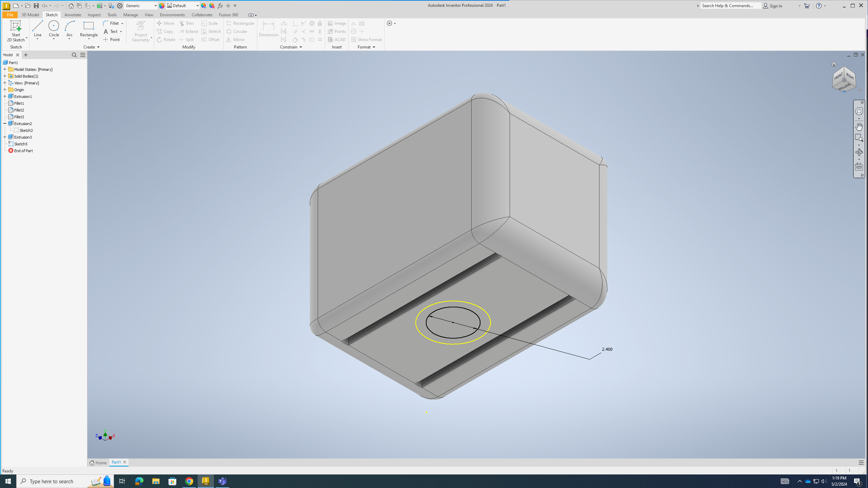Select the Arc sketch tool
The height and width of the screenshot is (488, 868).
pos(70,29)
